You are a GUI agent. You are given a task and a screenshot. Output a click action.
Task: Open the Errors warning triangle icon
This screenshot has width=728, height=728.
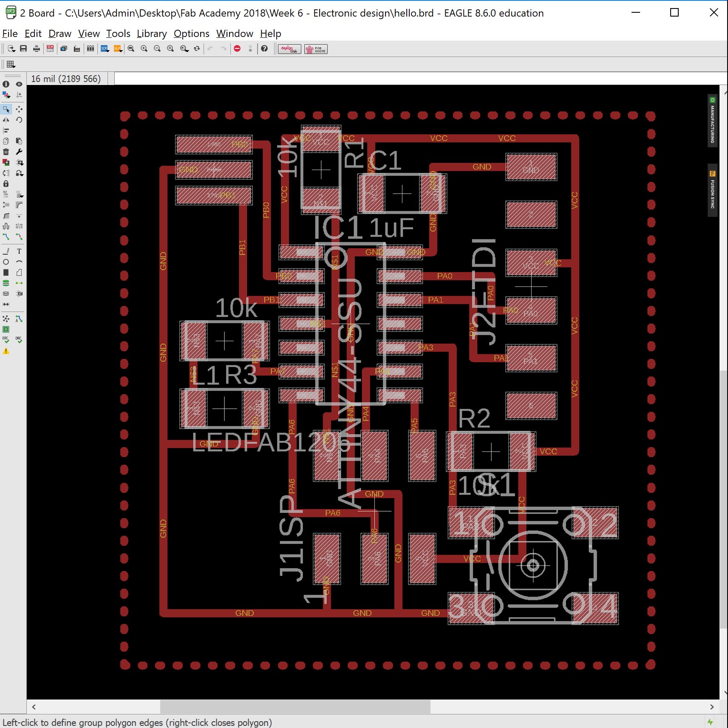[6, 351]
